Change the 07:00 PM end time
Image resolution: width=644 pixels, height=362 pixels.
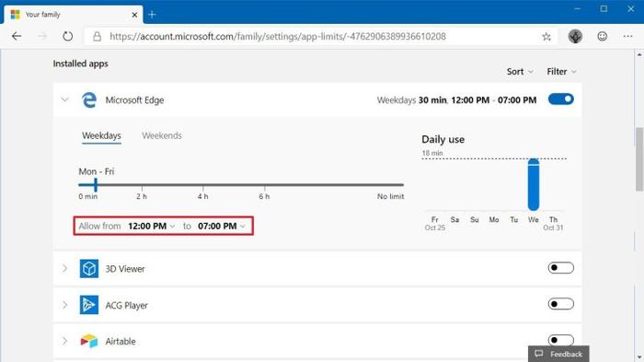222,226
